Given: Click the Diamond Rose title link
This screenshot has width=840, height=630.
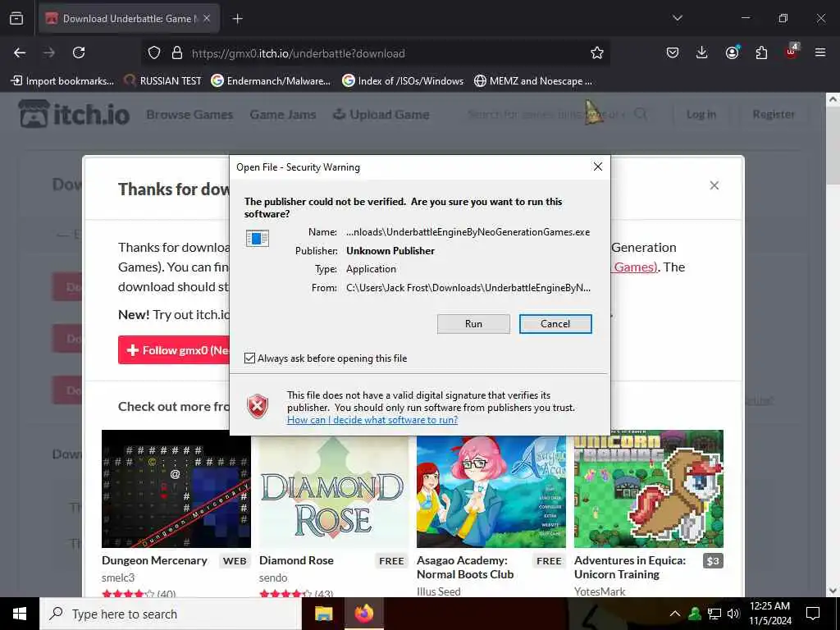Looking at the screenshot, I should click(x=296, y=560).
